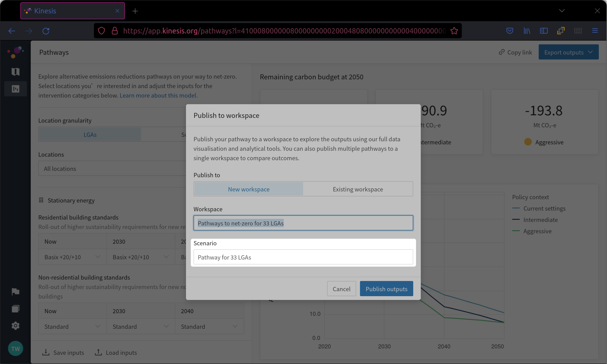Open a new browser tab

(135, 11)
